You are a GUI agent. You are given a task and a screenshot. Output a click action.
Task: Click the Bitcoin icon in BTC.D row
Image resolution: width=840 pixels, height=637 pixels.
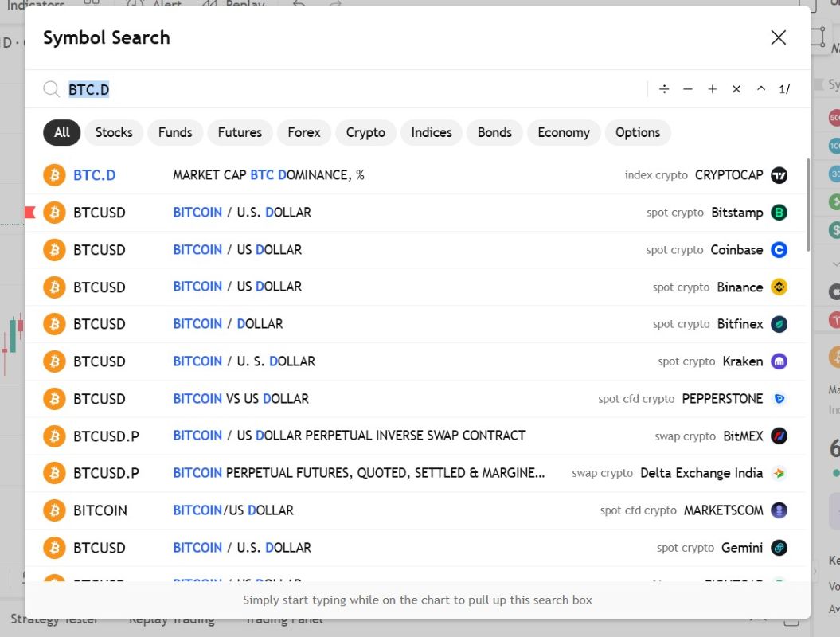[54, 175]
